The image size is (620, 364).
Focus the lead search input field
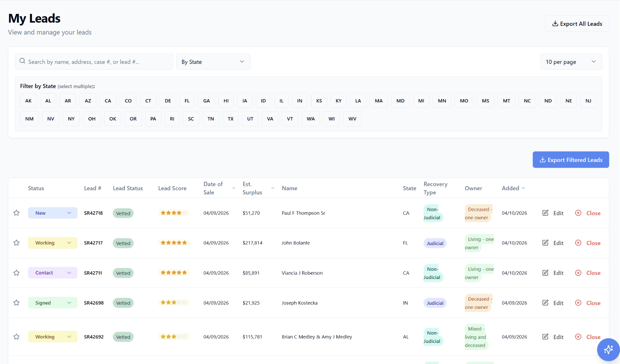coord(94,62)
